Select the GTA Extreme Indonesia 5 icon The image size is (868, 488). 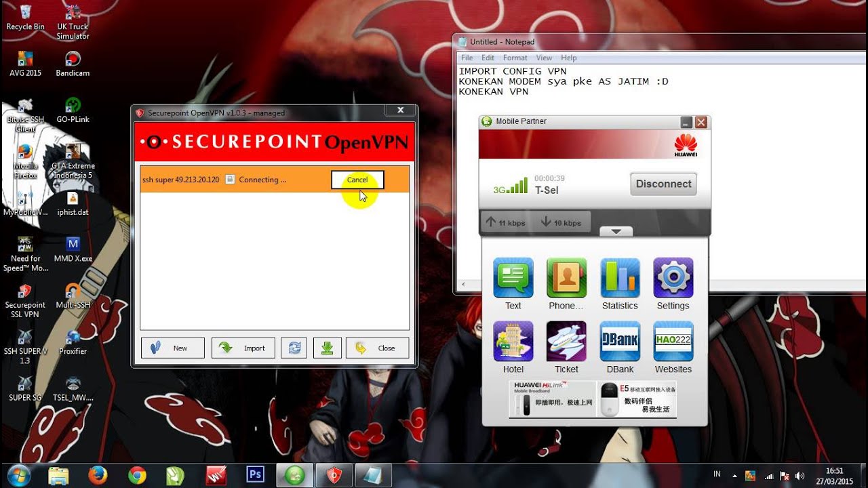(73, 161)
